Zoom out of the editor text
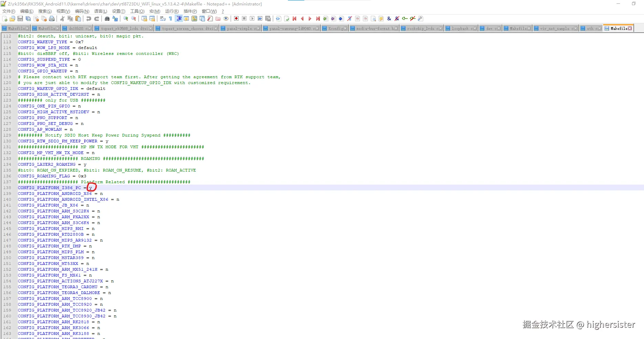 coord(134,19)
